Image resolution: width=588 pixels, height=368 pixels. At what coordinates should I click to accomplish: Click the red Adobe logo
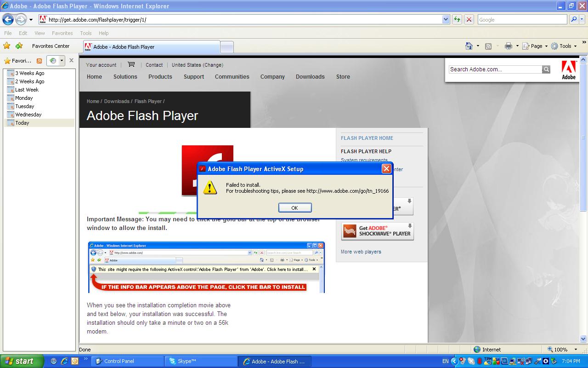(x=569, y=70)
